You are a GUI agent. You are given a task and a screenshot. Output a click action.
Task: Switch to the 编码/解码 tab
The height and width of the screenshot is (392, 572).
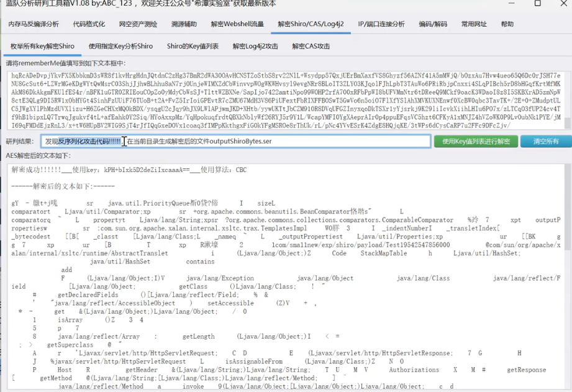[x=433, y=24]
